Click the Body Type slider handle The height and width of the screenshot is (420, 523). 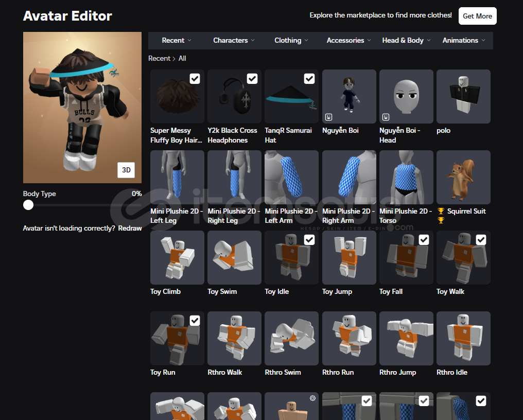(28, 205)
